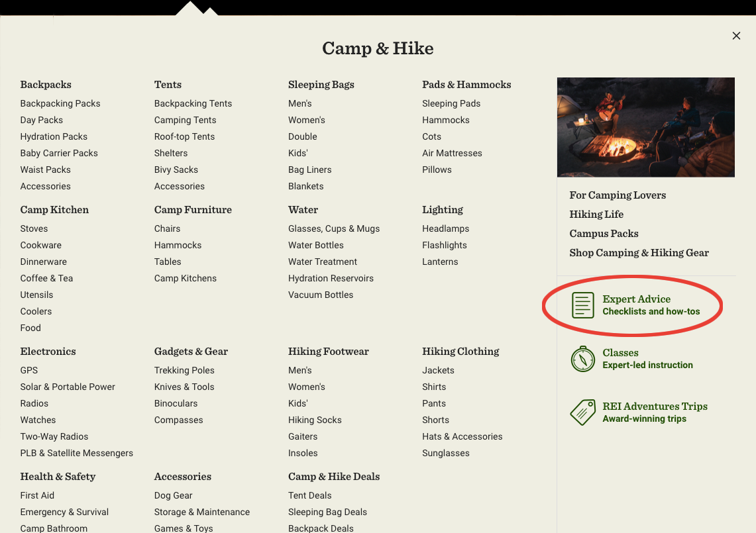Select Trekking Poles link
This screenshot has height=533, width=756.
click(x=184, y=370)
